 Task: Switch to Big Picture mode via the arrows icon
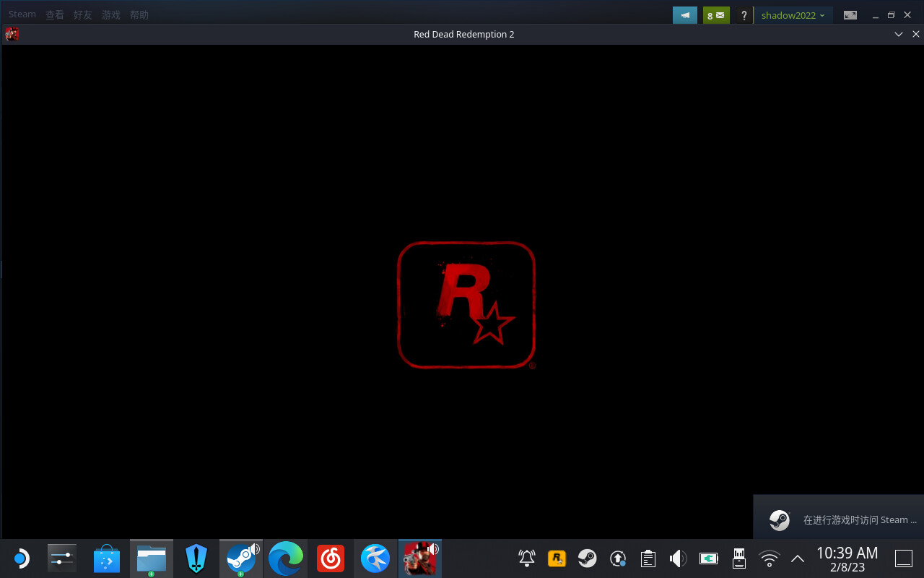tap(850, 15)
